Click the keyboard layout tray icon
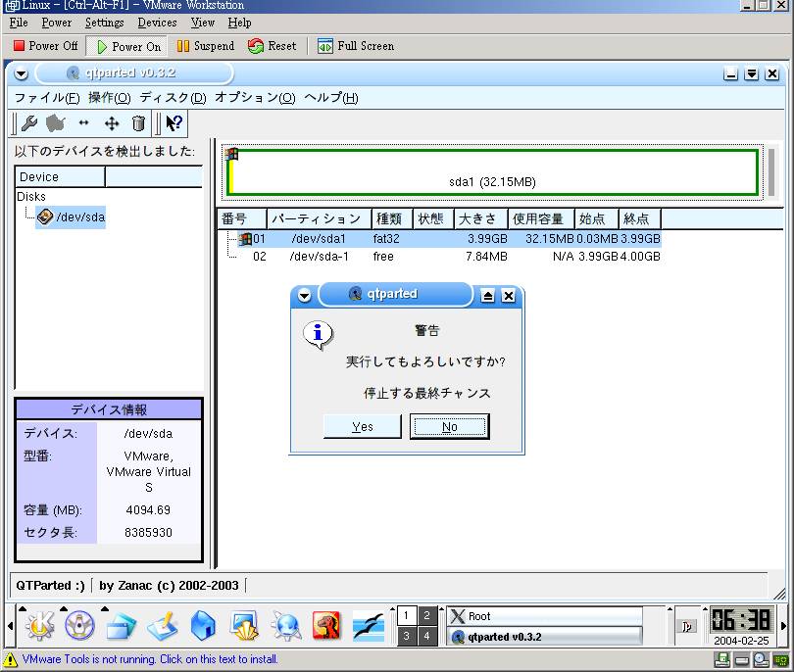Viewport: 794px width, 672px height. (x=686, y=627)
